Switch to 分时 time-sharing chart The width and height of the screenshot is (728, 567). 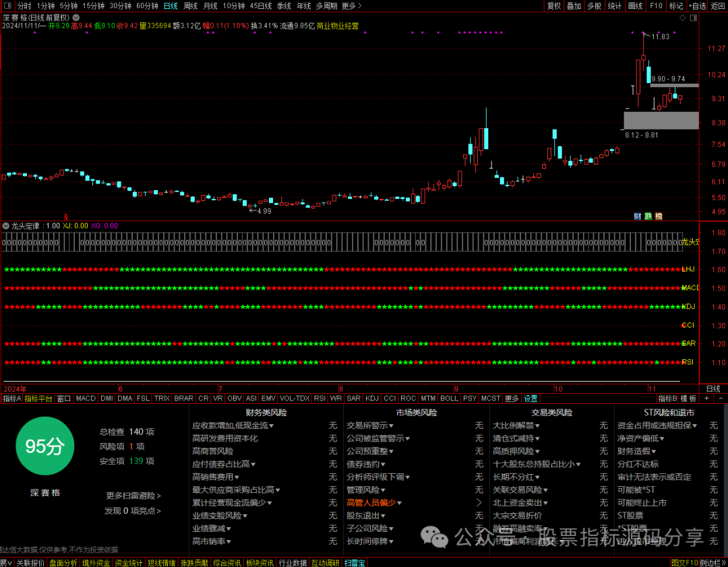click(24, 6)
